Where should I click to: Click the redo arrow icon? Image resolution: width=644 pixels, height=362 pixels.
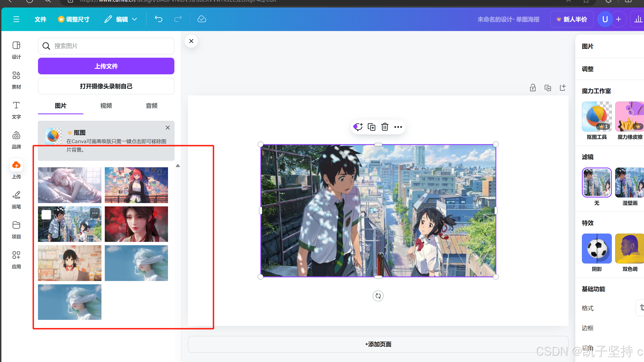coord(178,19)
